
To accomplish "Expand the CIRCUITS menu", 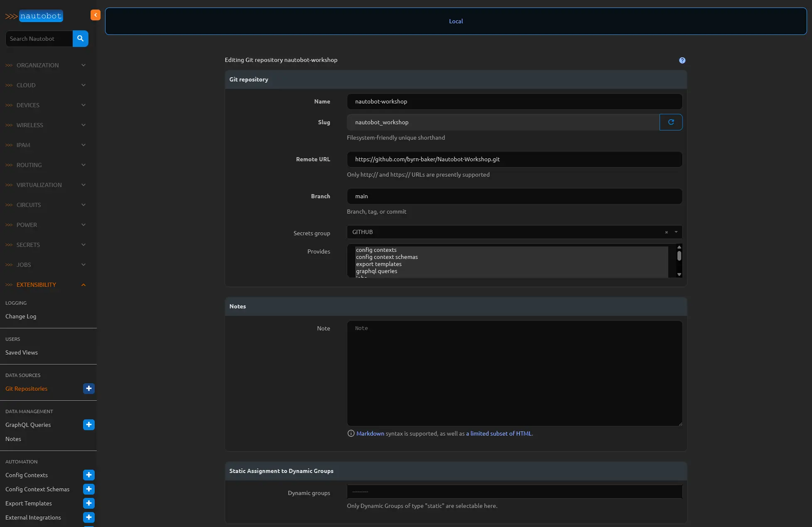I will tap(46, 205).
